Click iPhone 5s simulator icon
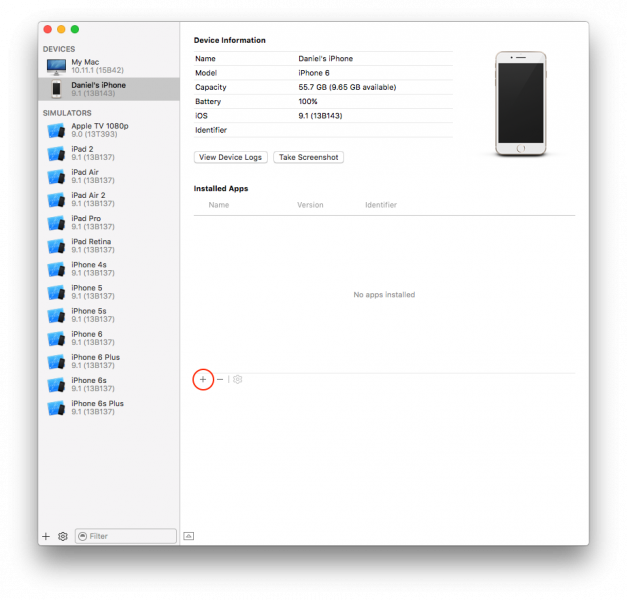This screenshot has height=600, width=627. point(56,316)
